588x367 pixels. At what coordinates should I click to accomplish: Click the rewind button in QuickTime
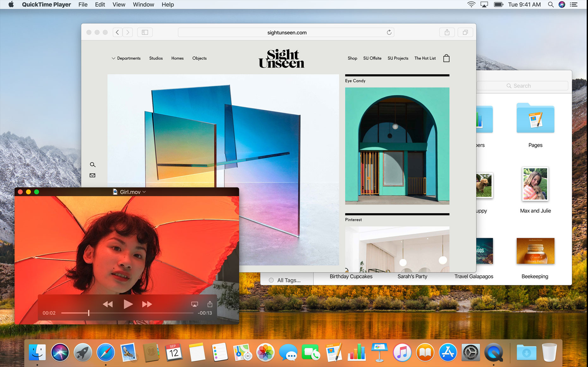(107, 304)
